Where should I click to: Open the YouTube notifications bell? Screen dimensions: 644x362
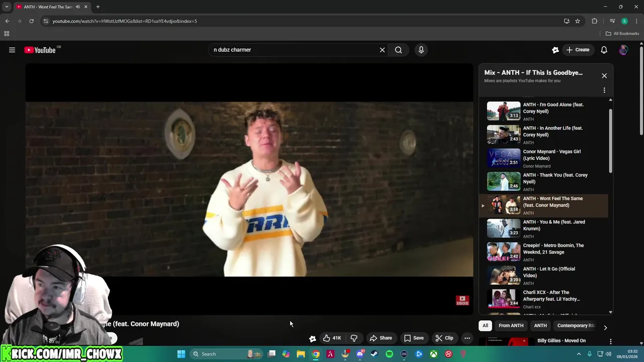(604, 50)
